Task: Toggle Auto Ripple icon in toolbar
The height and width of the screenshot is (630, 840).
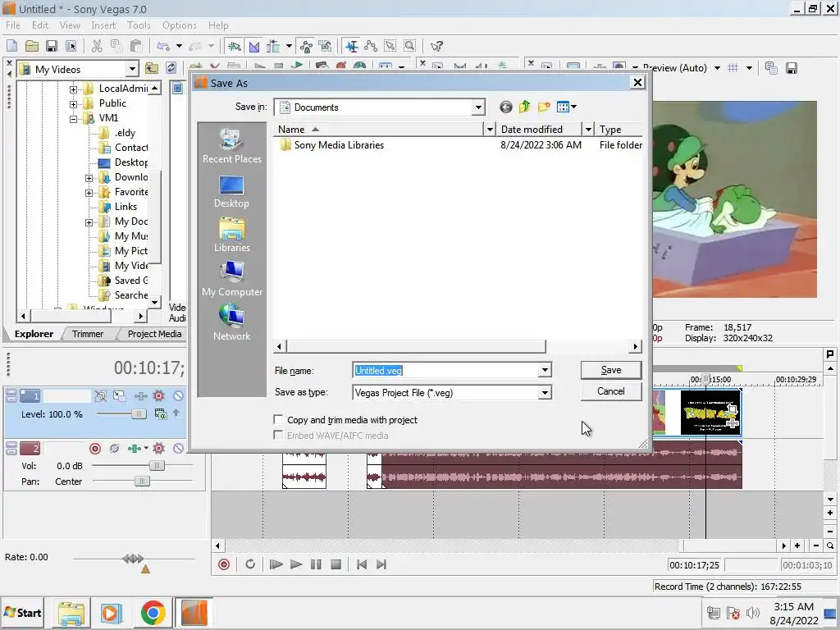Action: (x=273, y=46)
